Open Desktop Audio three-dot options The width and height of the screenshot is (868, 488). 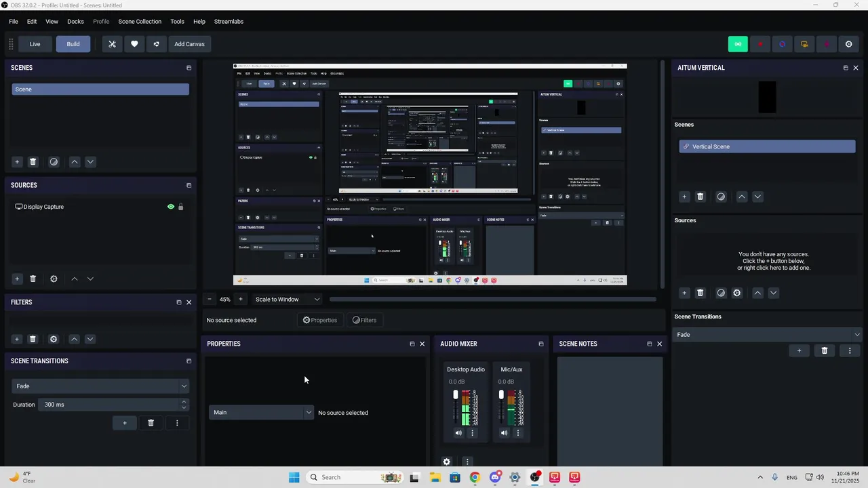pos(473,433)
